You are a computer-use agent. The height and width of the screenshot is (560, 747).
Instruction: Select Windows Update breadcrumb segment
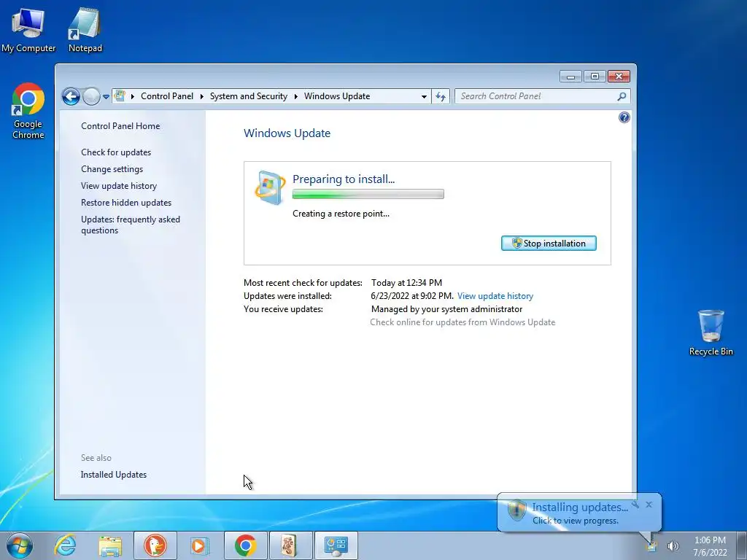coord(337,96)
